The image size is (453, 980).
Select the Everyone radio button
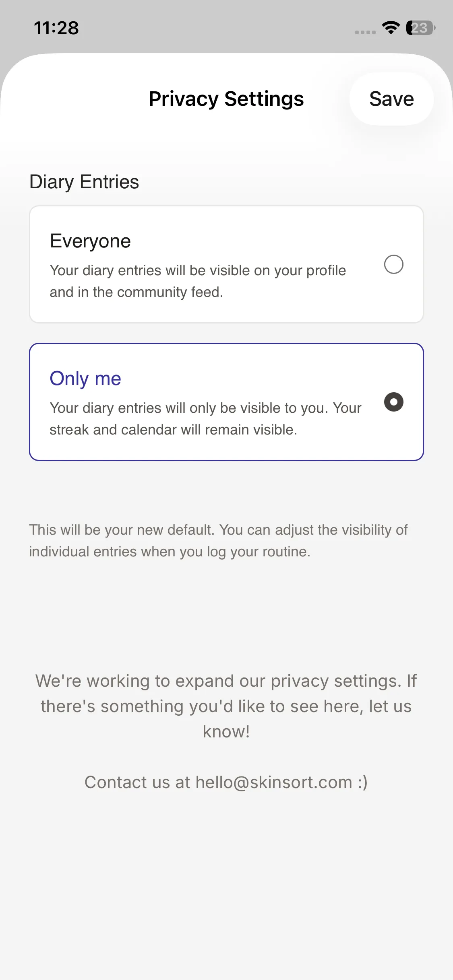pyautogui.click(x=393, y=264)
